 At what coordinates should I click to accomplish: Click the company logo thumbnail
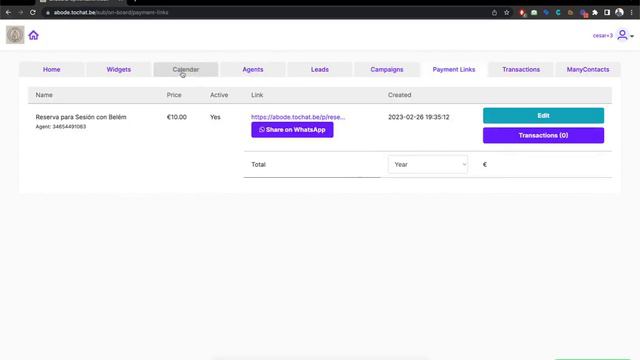(x=15, y=35)
